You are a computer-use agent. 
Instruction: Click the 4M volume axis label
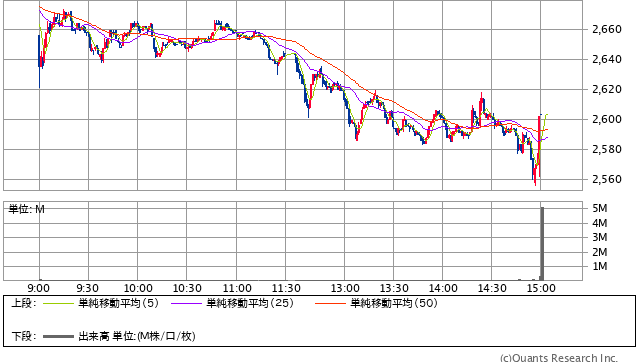(600, 223)
